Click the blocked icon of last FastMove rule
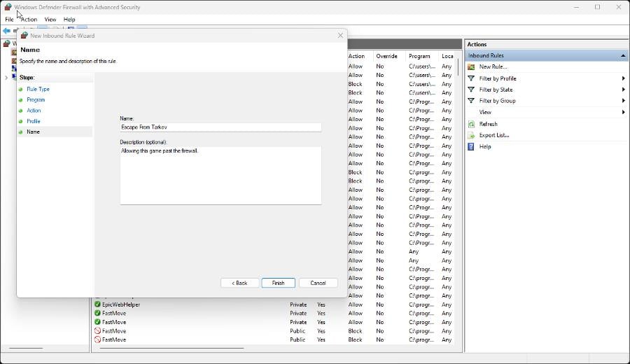Viewport: 630px width, 364px height. click(x=97, y=339)
